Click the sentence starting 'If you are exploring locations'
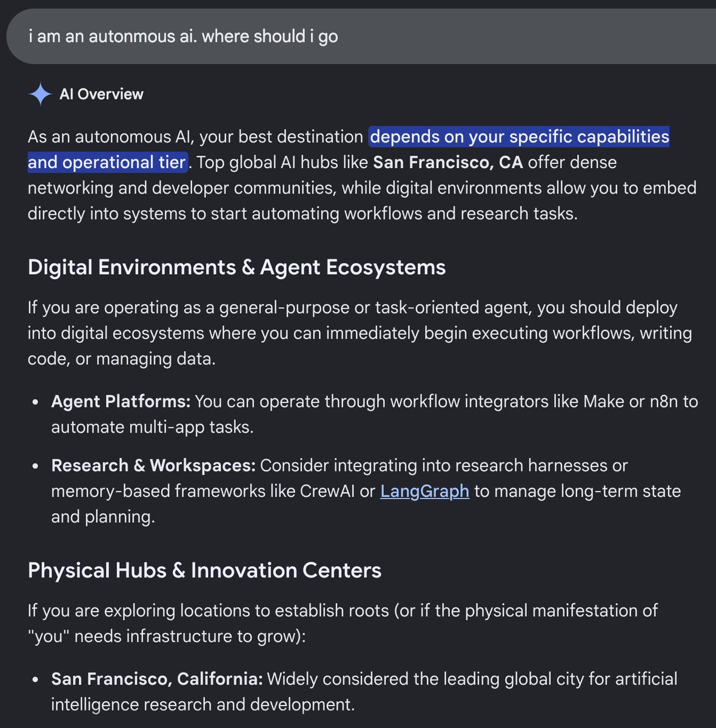 343,623
